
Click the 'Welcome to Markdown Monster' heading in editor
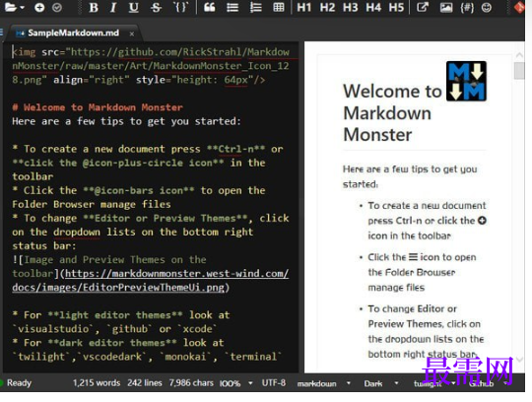tap(98, 107)
